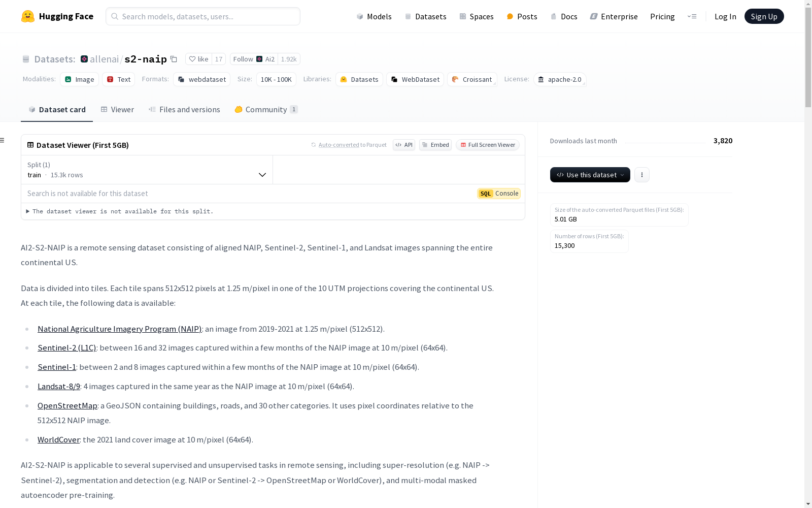This screenshot has width=812, height=508.
Task: Focus the search models input field
Action: point(203,16)
